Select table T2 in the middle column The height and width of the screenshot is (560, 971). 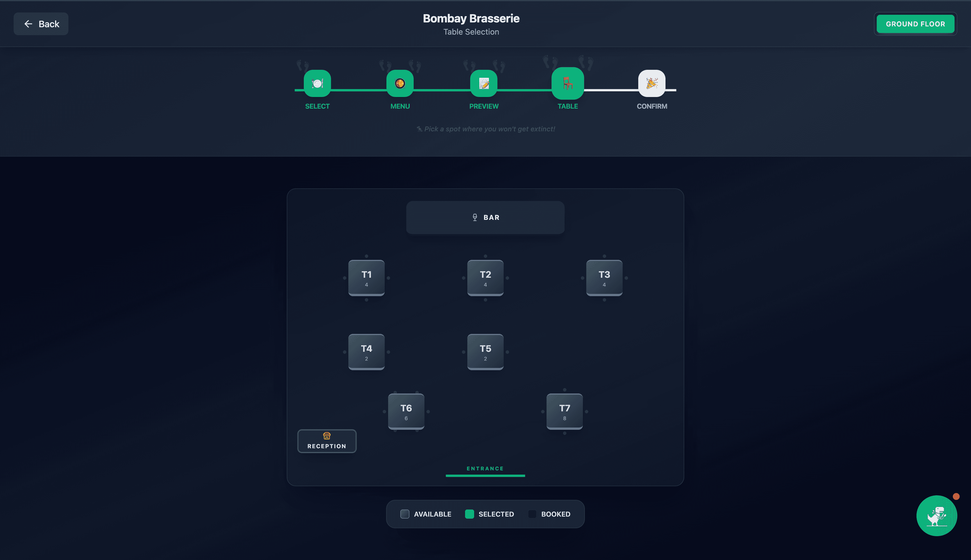coord(485,278)
